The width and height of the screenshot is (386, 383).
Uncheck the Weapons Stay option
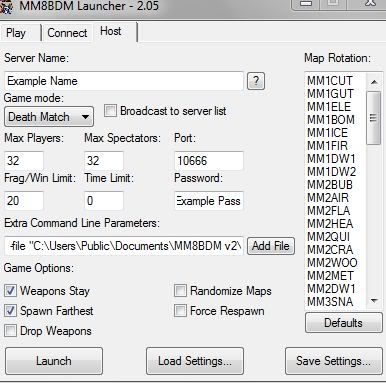coord(10,291)
